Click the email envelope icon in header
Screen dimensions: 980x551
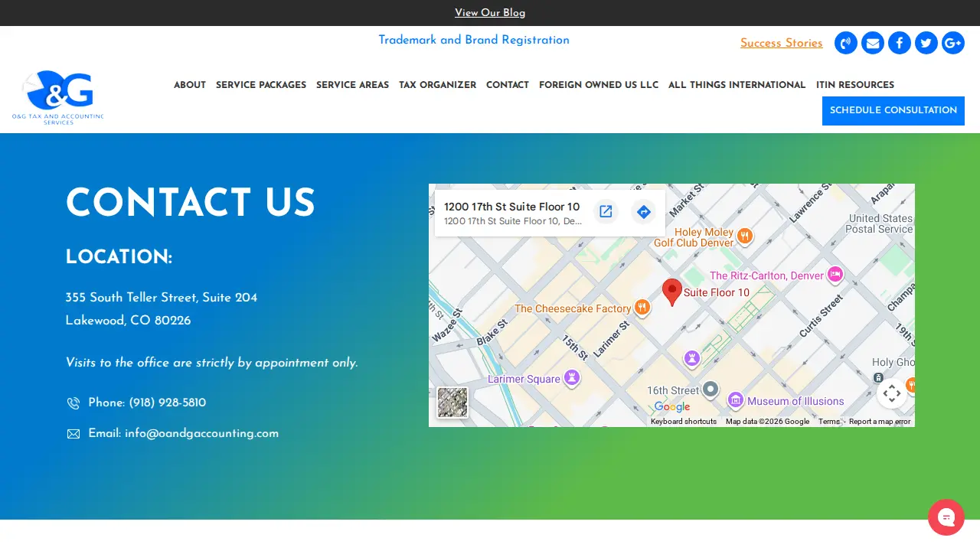873,43
